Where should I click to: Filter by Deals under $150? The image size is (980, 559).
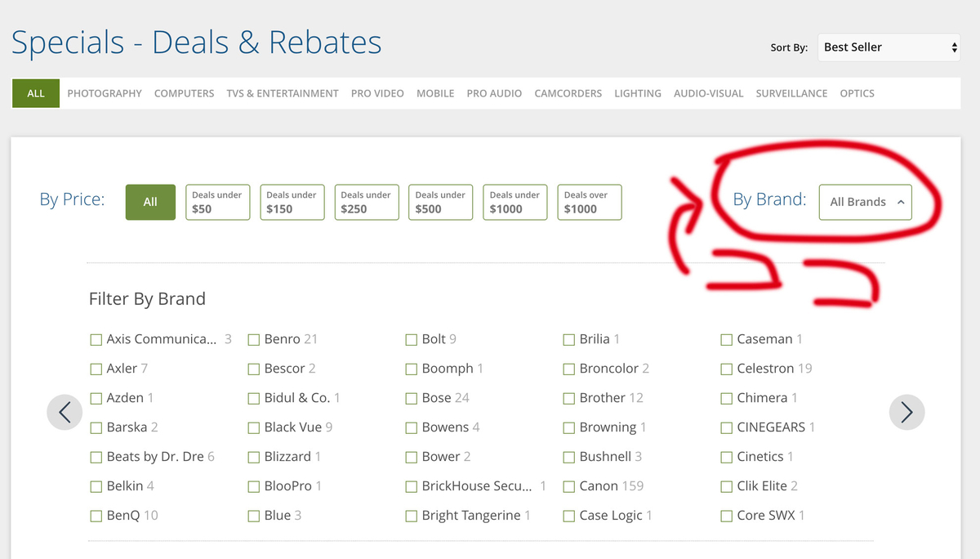(x=292, y=202)
